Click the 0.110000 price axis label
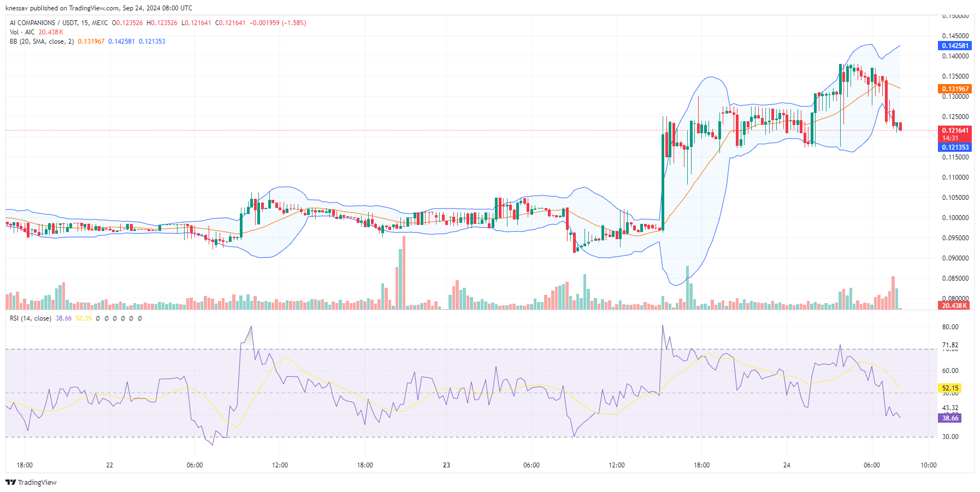Image resolution: width=980 pixels, height=492 pixels. click(955, 177)
